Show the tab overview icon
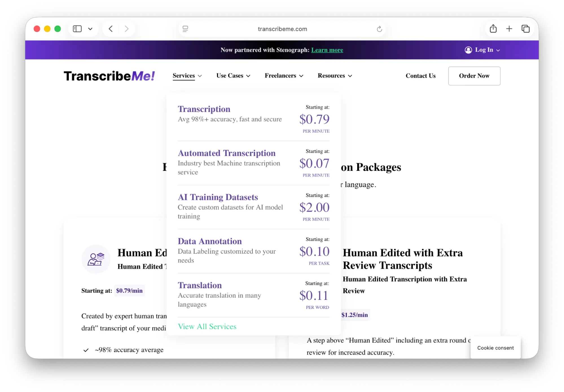The image size is (564, 392). click(525, 28)
